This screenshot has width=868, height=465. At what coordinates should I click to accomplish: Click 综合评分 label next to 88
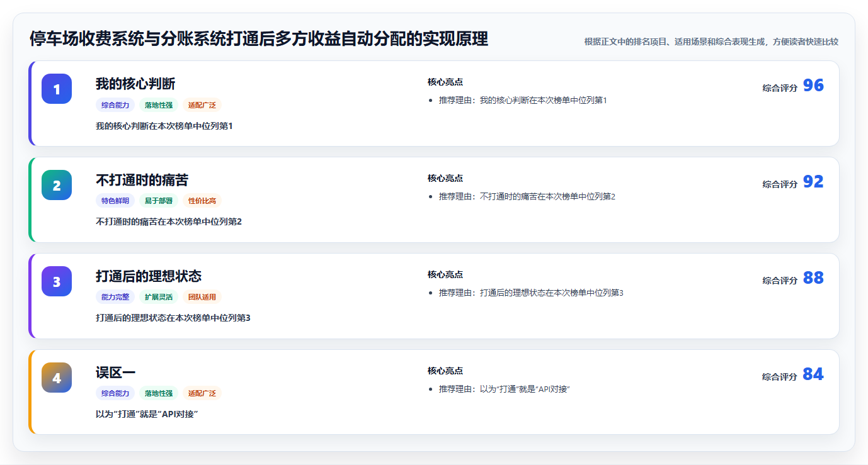click(x=780, y=281)
